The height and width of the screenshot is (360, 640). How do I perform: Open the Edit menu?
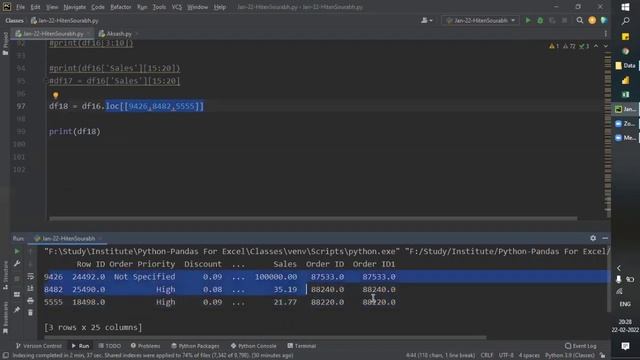pyautogui.click(x=35, y=7)
